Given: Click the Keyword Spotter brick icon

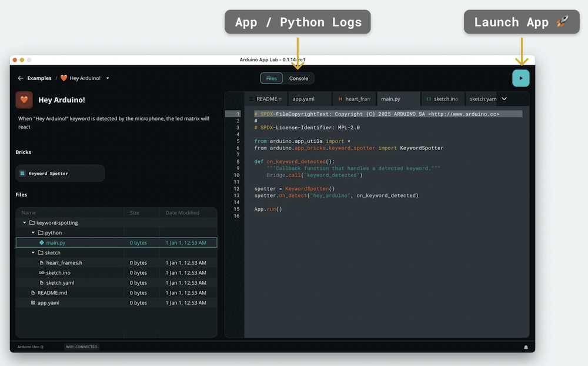Looking at the screenshot, I should (x=22, y=174).
